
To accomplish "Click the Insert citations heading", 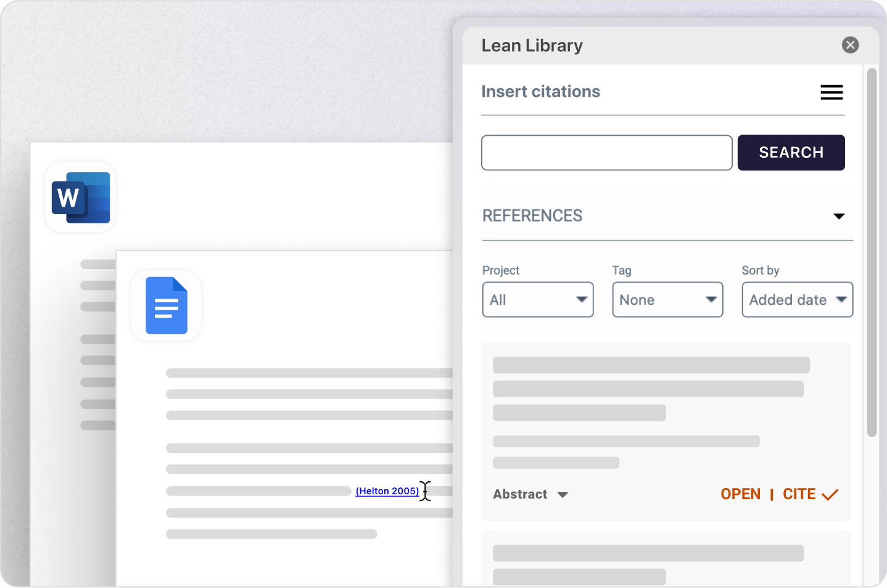I will click(x=540, y=92).
